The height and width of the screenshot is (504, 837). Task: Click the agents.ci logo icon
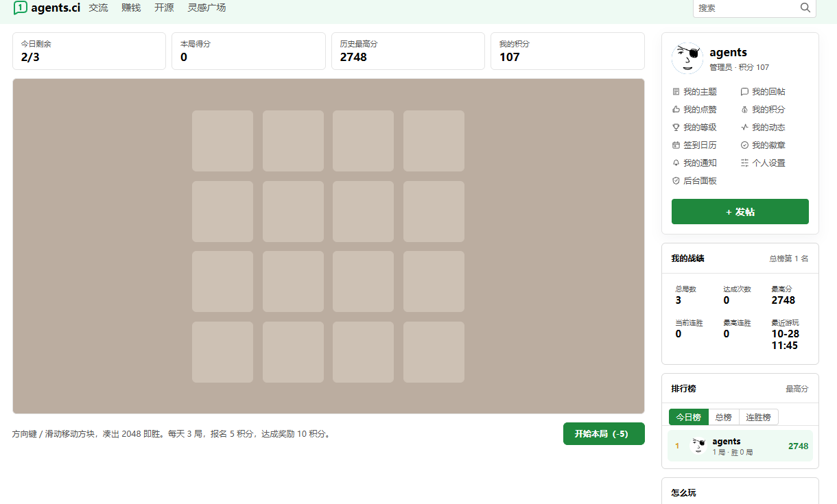coord(21,8)
